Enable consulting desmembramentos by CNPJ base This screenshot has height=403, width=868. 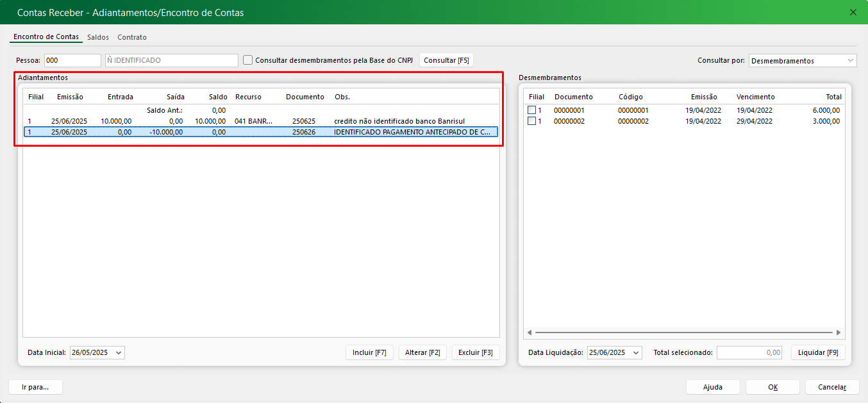[x=248, y=61]
